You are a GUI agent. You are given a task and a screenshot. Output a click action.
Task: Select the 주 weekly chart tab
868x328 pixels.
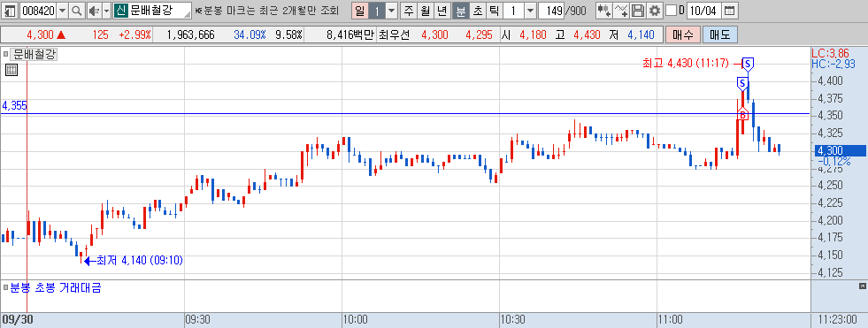click(409, 11)
